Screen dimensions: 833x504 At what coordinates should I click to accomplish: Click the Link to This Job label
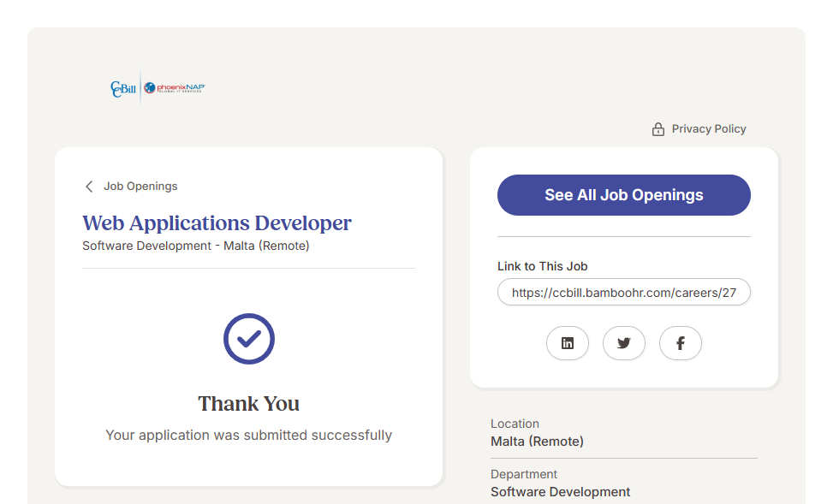coord(542,266)
